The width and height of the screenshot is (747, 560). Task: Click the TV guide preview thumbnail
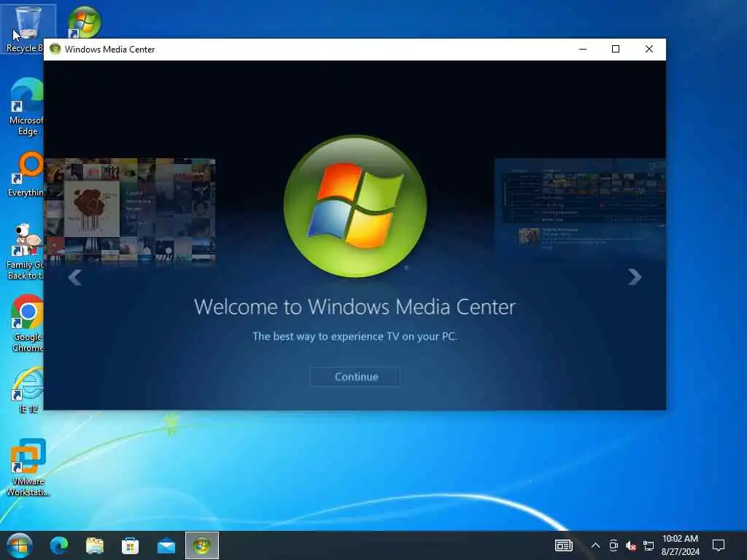tap(580, 209)
